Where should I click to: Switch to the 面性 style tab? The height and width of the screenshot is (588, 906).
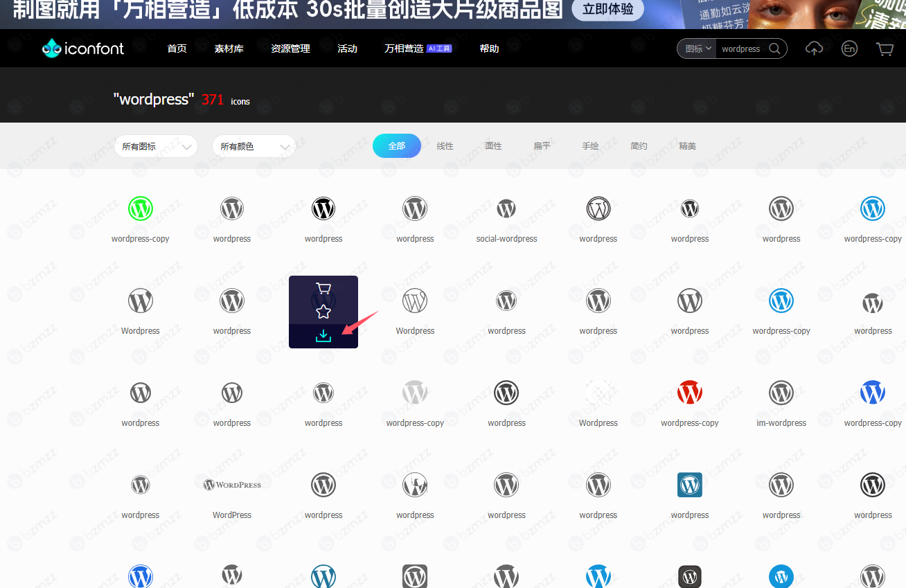point(494,146)
